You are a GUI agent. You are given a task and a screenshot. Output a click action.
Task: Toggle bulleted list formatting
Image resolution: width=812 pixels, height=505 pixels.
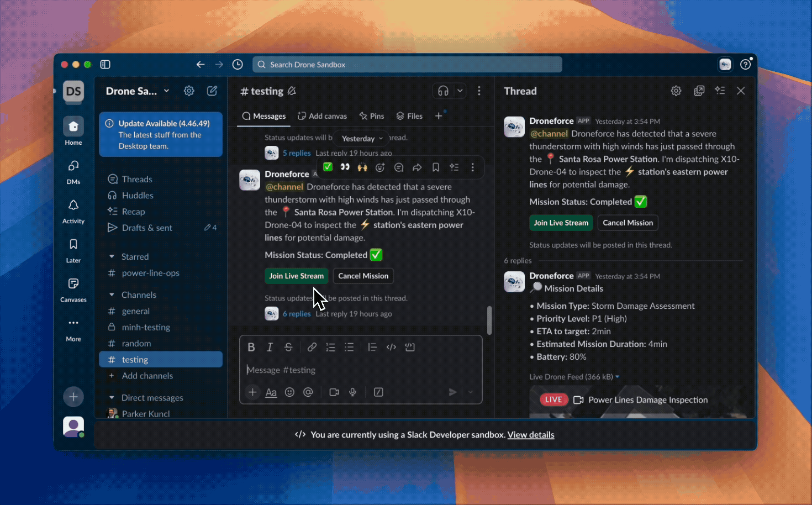(x=349, y=347)
